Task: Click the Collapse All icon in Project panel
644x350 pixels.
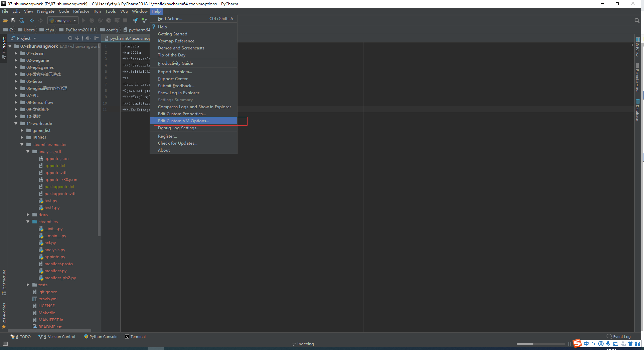Action: point(77,38)
